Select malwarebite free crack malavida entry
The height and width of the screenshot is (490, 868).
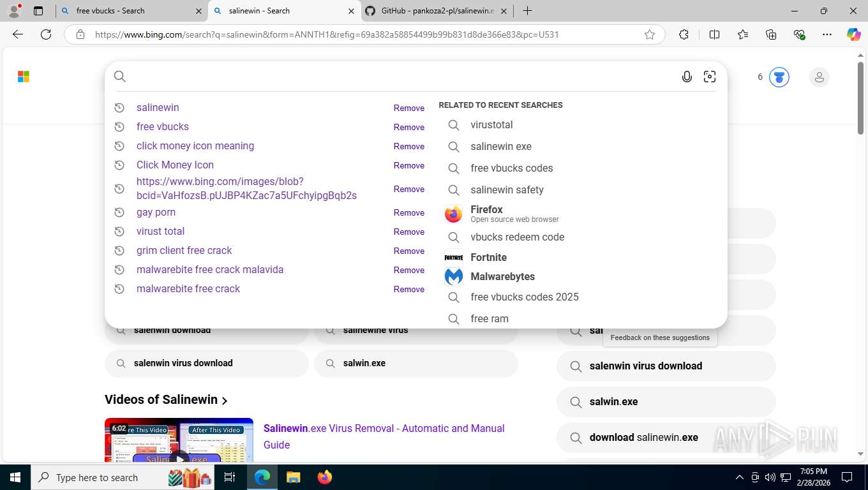tap(210, 270)
